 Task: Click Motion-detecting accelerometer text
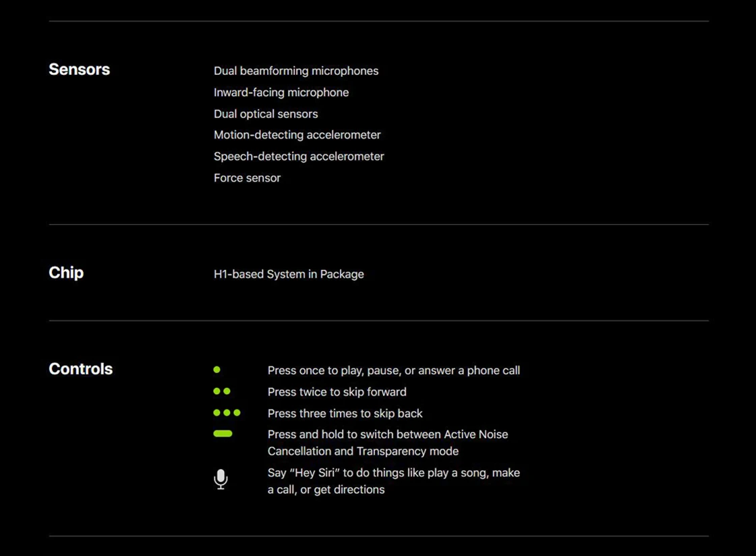(297, 135)
